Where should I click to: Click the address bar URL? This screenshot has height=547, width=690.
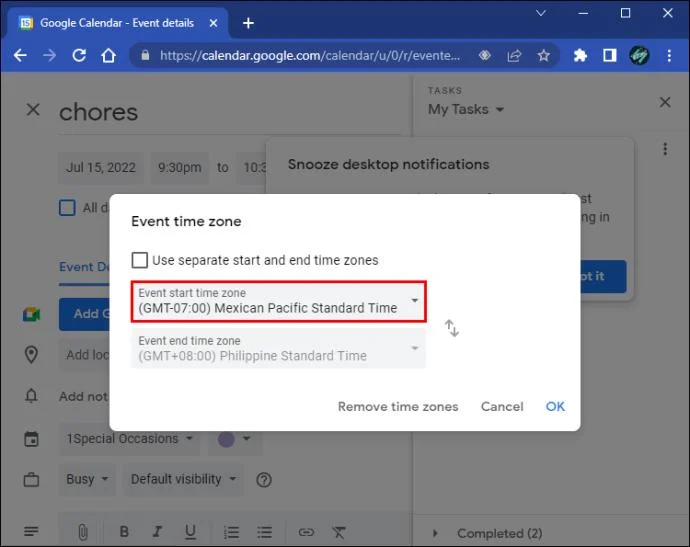tap(310, 55)
